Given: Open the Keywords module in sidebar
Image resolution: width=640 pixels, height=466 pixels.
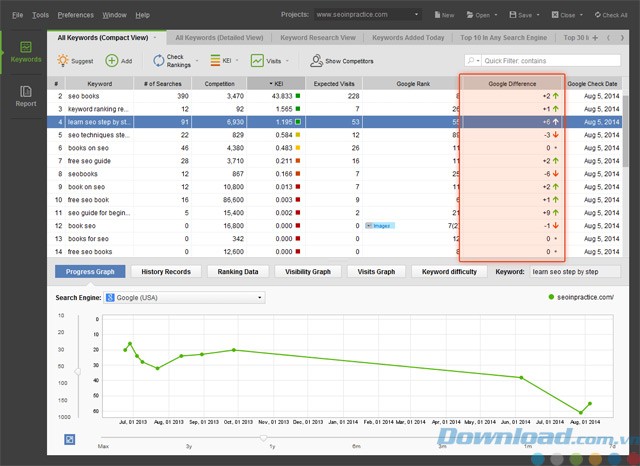Looking at the screenshot, I should click(25, 53).
